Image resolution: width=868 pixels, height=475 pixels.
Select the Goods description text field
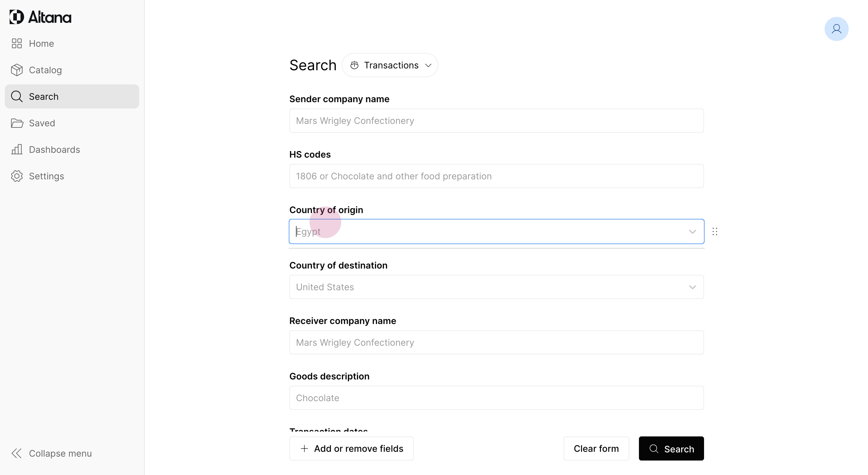[x=496, y=398]
